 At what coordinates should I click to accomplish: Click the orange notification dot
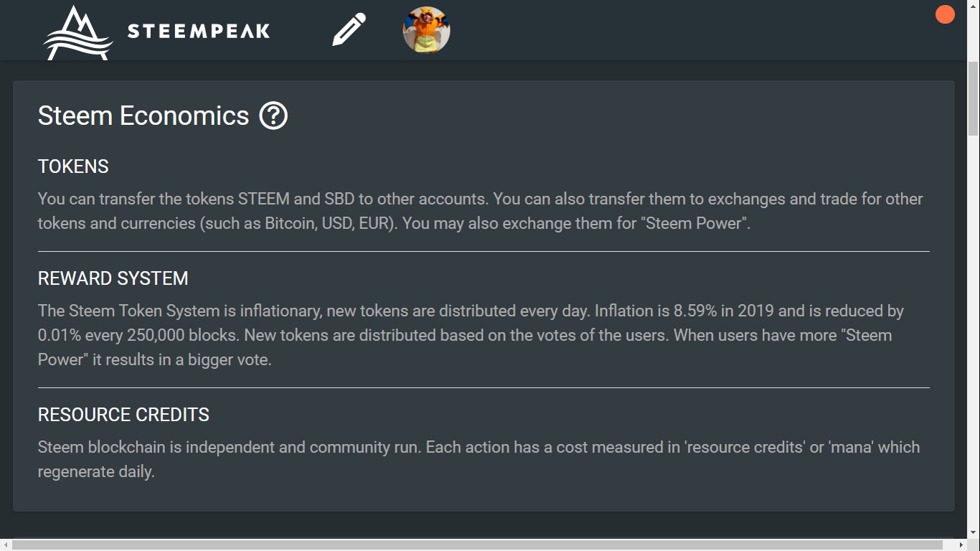click(945, 14)
